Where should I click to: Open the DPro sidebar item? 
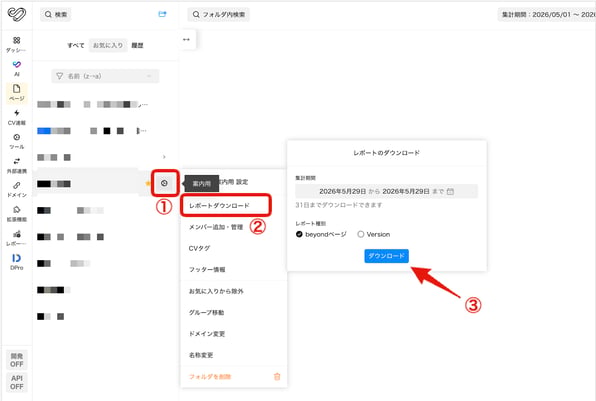[16, 262]
